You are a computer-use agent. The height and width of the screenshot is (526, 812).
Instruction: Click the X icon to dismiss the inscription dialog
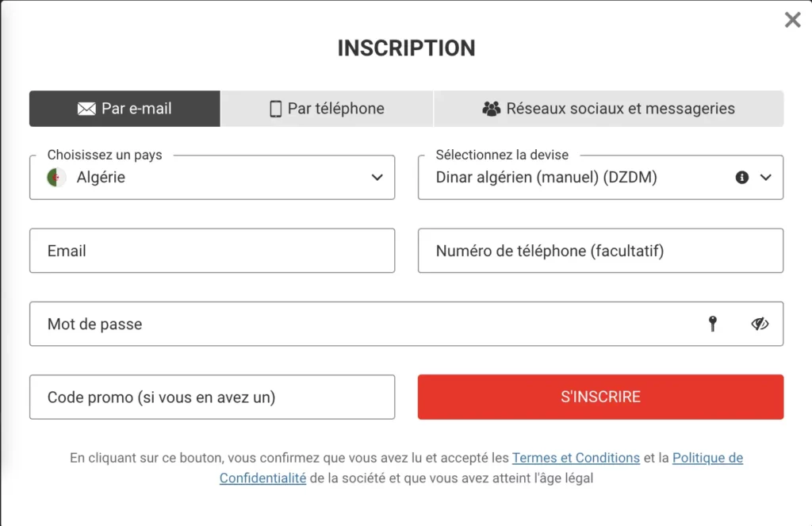tap(792, 20)
